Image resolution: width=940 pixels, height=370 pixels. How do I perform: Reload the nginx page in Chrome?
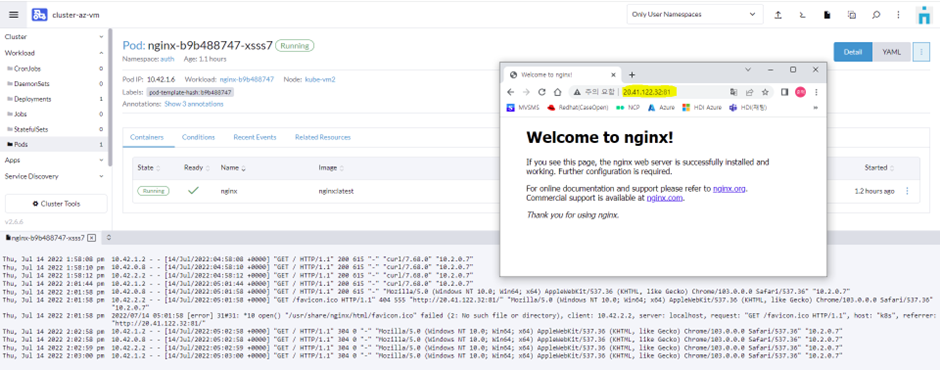pyautogui.click(x=542, y=92)
